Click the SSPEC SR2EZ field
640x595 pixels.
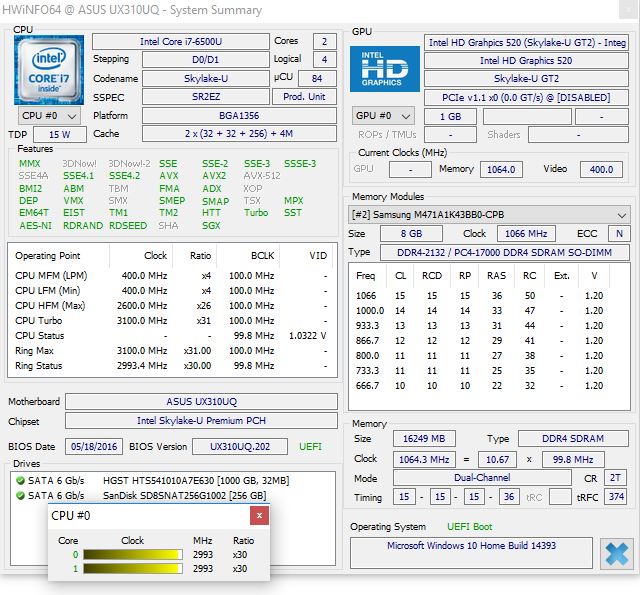click(206, 97)
